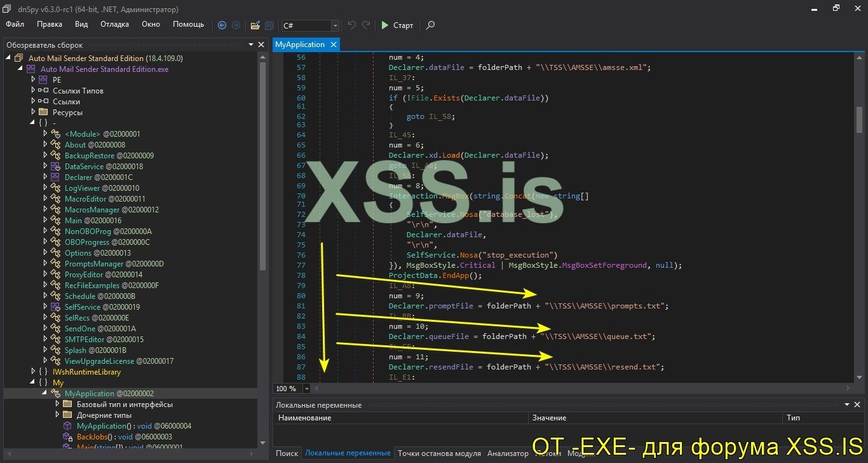Expand the Дочерние типы node
This screenshot has width=868, height=463.
point(58,415)
